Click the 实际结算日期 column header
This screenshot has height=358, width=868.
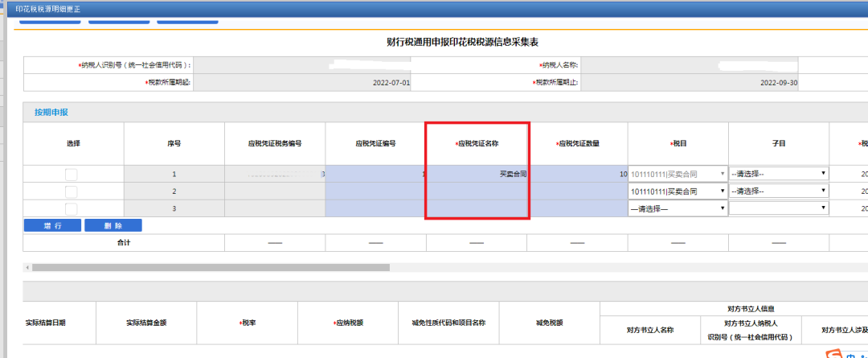click(45, 323)
